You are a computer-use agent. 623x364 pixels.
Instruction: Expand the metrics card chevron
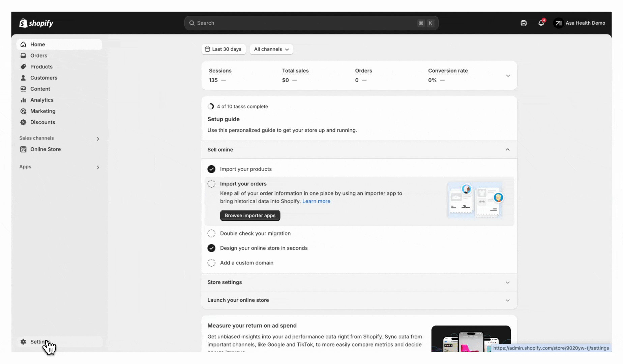click(508, 76)
